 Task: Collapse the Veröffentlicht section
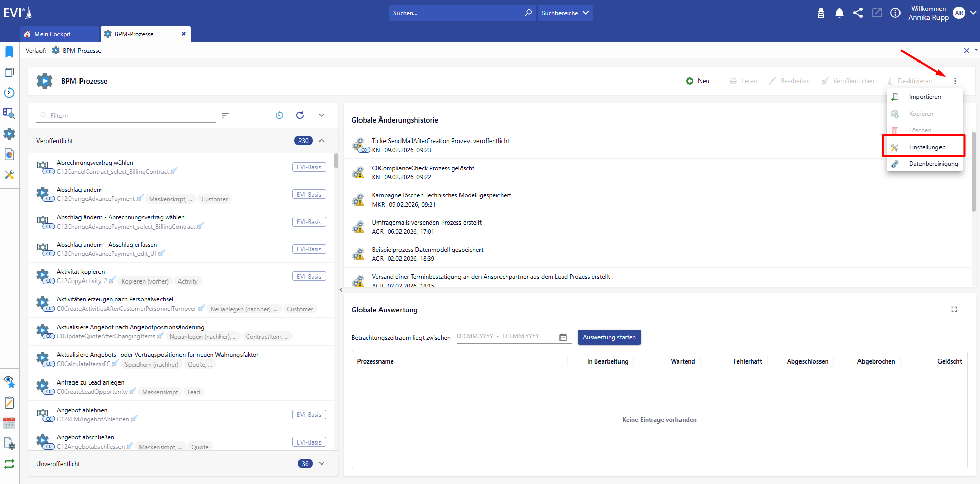pyautogui.click(x=322, y=140)
